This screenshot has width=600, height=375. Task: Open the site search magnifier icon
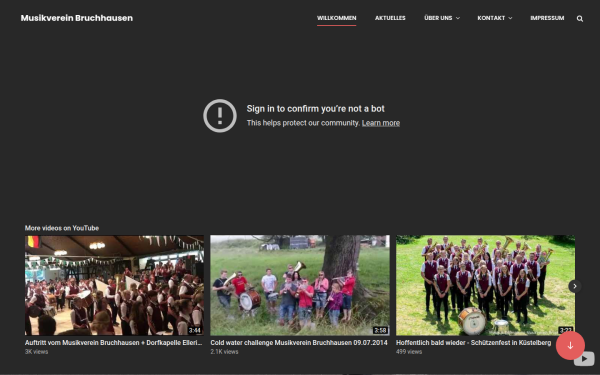(580, 18)
